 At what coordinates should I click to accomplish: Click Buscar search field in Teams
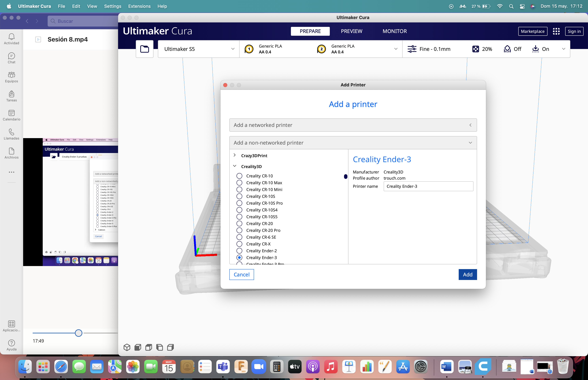click(83, 21)
